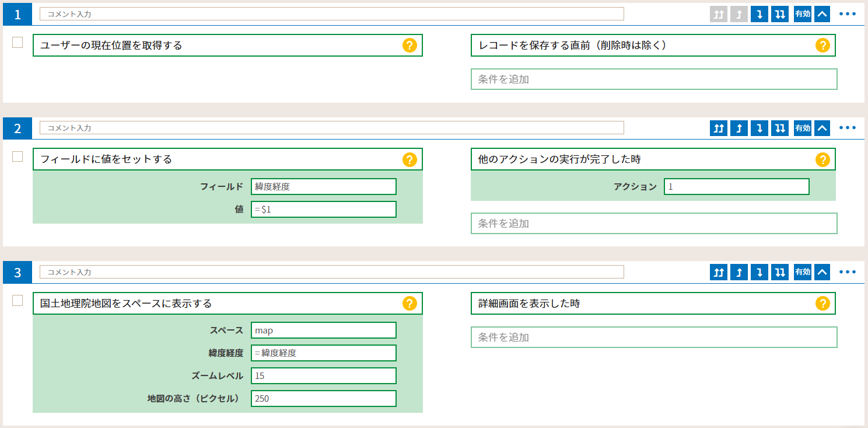The image size is (868, 428).
Task: Open help for 他のアクションの実行が完了した時
Action: 822,159
